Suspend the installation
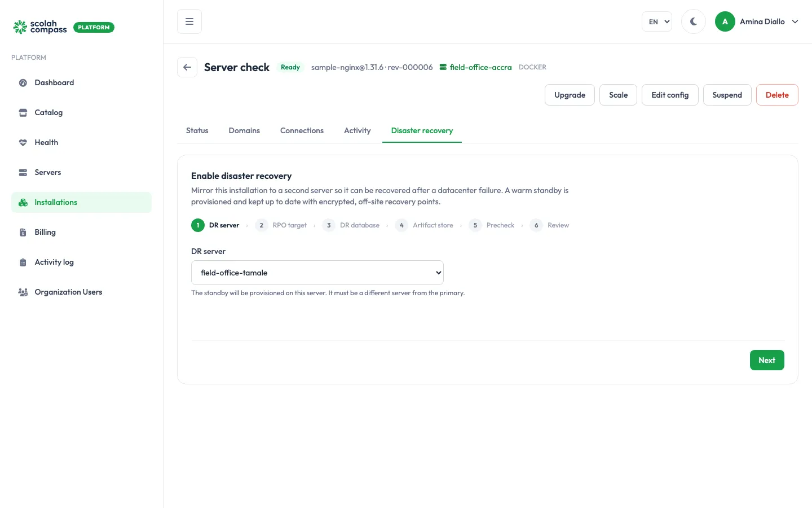The width and height of the screenshot is (812, 508). tap(727, 95)
